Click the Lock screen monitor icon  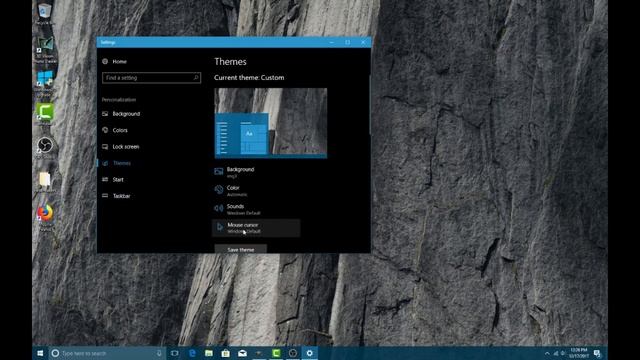point(105,147)
